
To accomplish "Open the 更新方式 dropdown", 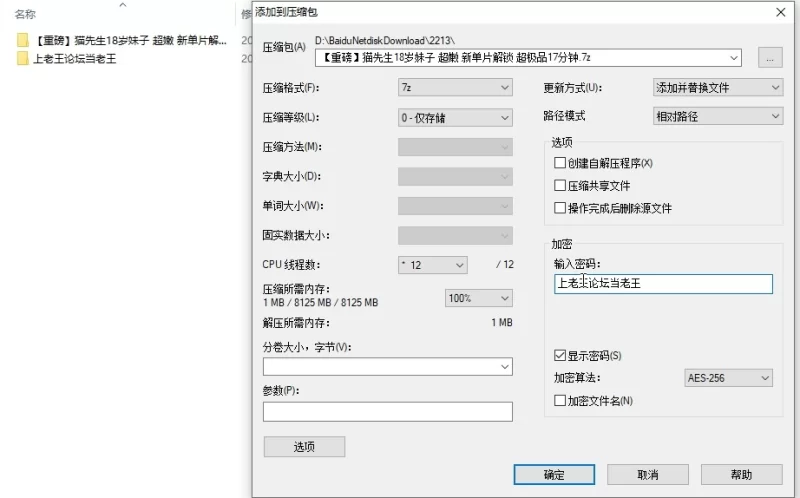I will point(716,88).
